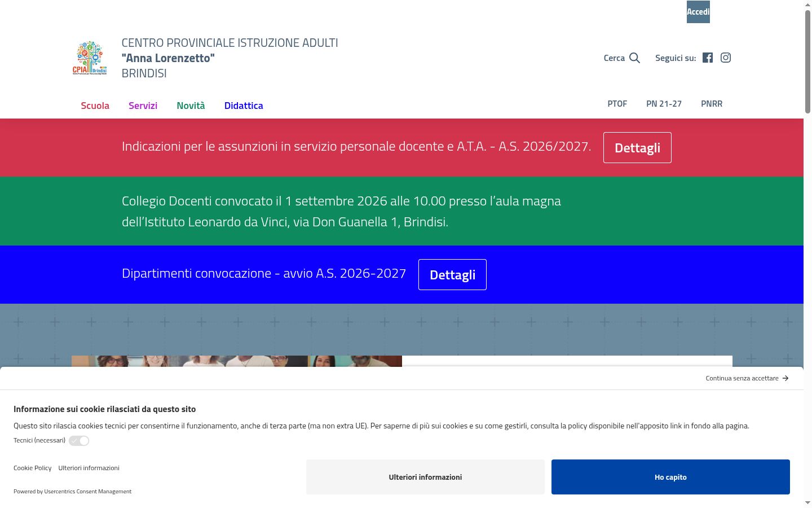Image resolution: width=812 pixels, height=508 pixels.
Task: Click the Informazione sui cookie heading
Action: tap(104, 409)
